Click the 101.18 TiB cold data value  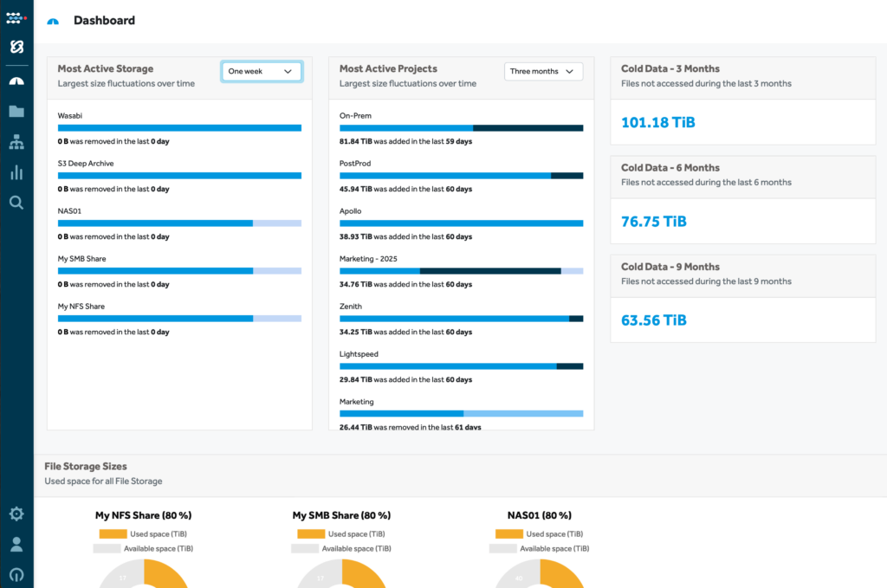658,122
